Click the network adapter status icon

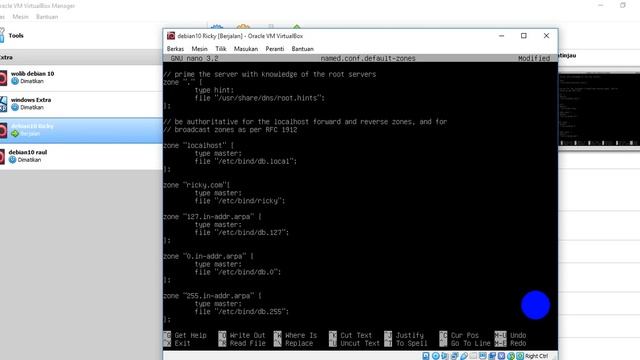point(454,356)
